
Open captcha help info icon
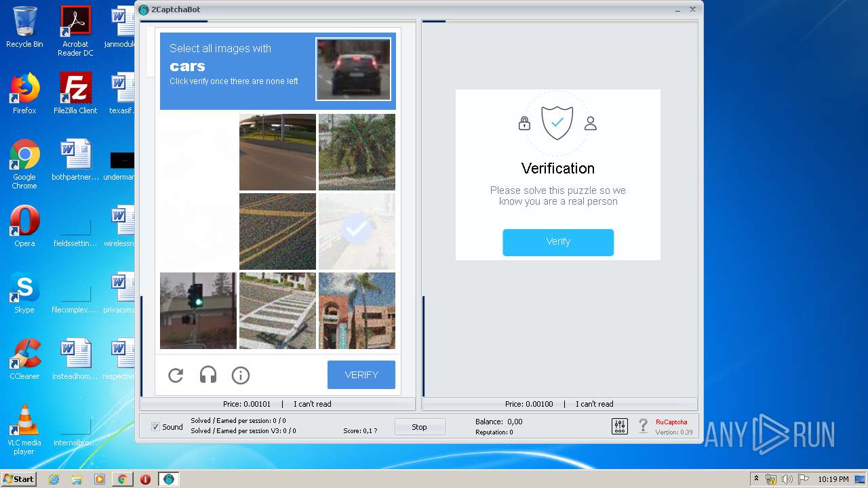coord(241,375)
